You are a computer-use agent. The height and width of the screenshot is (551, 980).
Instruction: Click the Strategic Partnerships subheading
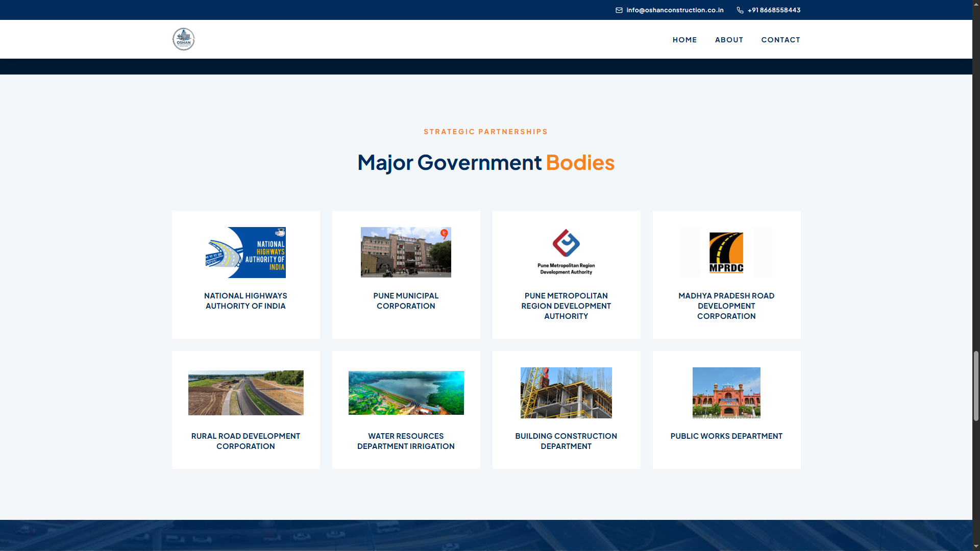[x=486, y=132]
